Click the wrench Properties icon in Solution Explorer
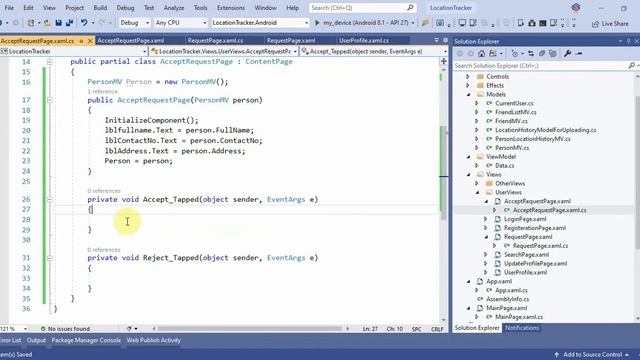 point(567,53)
